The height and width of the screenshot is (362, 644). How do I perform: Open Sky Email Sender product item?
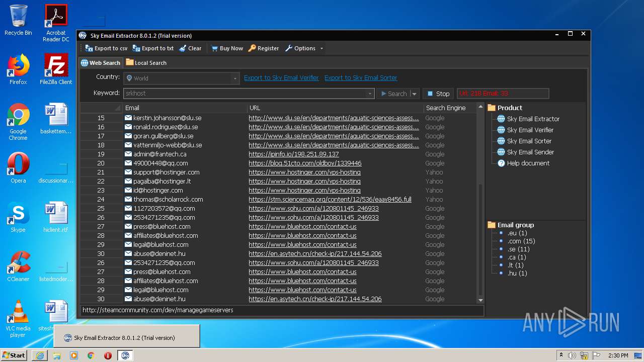[x=526, y=152]
